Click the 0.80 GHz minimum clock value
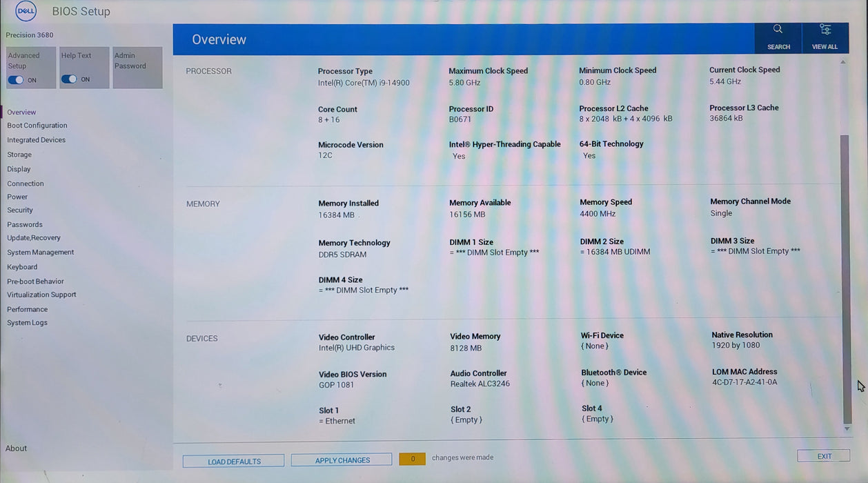The image size is (868, 483). click(595, 82)
